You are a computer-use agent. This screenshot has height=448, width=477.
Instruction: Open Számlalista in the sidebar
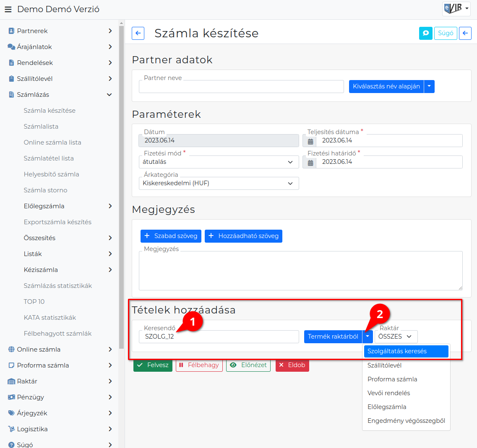pyautogui.click(x=41, y=127)
